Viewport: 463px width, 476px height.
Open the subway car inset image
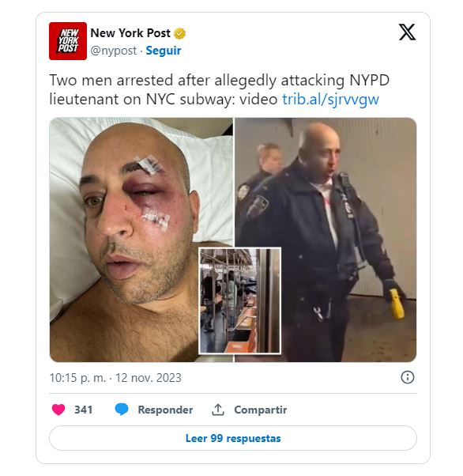click(x=239, y=300)
